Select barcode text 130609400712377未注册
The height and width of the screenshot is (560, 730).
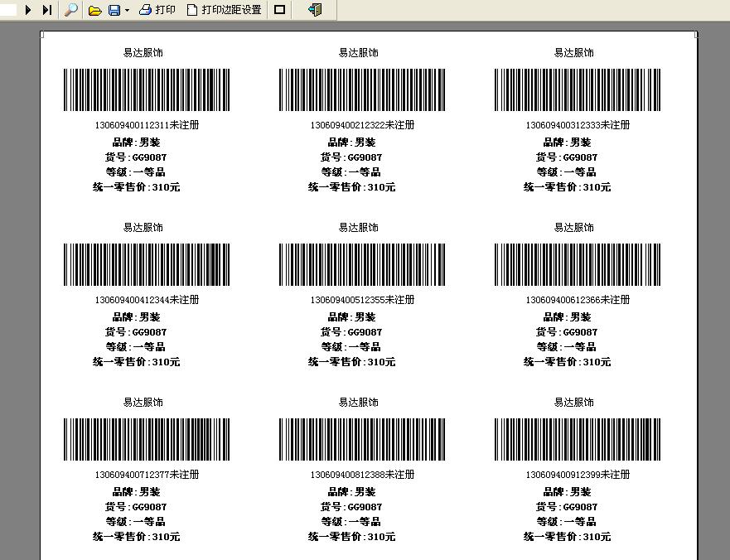tap(147, 475)
